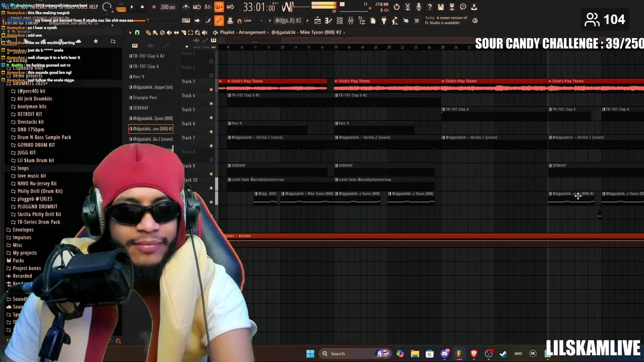This screenshot has height=362, width=644.
Task: Add new pattern with plus button
Action: click(x=307, y=21)
